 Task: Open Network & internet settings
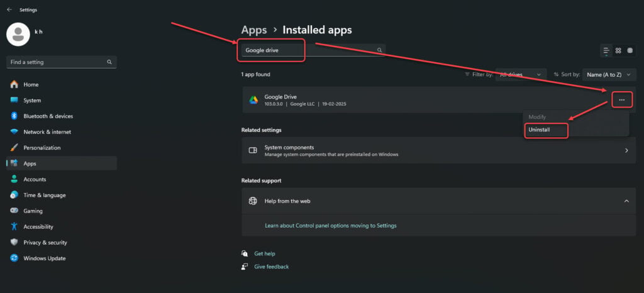(62, 132)
